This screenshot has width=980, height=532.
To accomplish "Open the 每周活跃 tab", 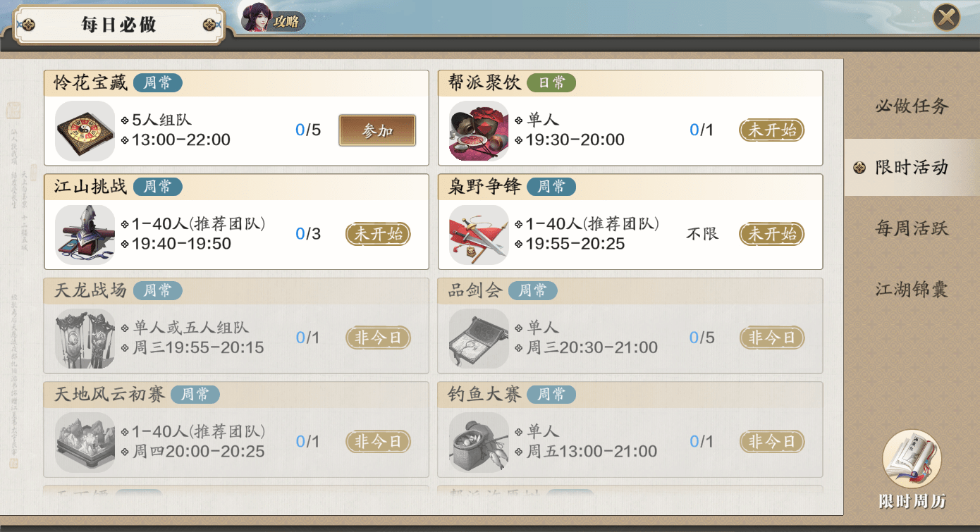I will click(x=912, y=228).
